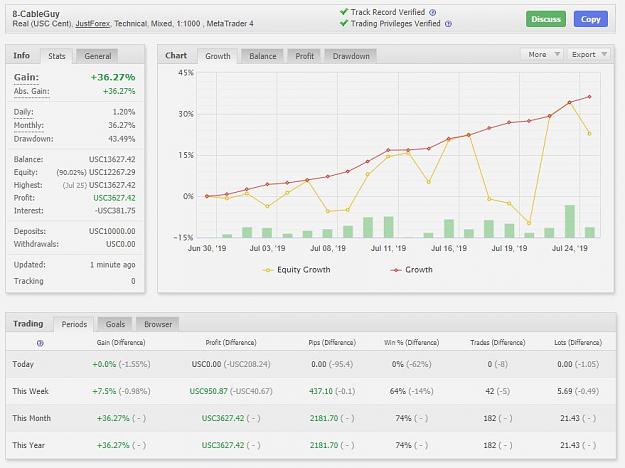The image size is (625, 468).
Task: Open help icon beside Track Record Verified
Action: 432,12
